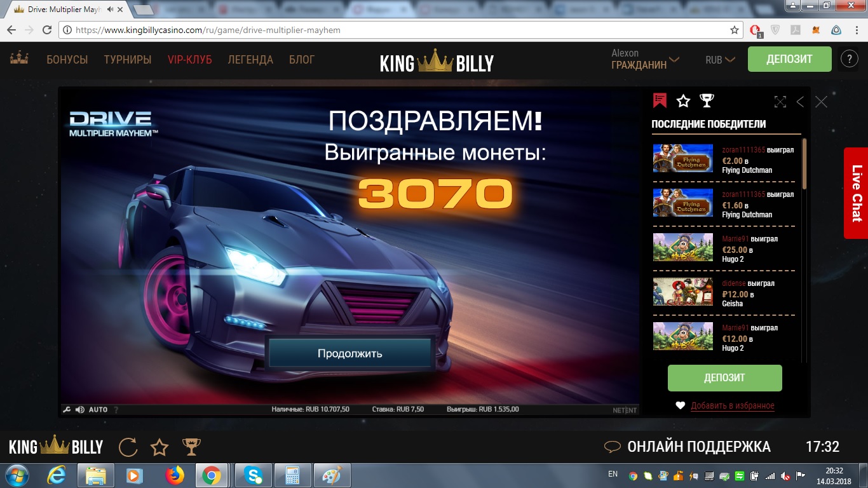Click the star icon in footer bar
The image size is (868, 488).
[159, 447]
